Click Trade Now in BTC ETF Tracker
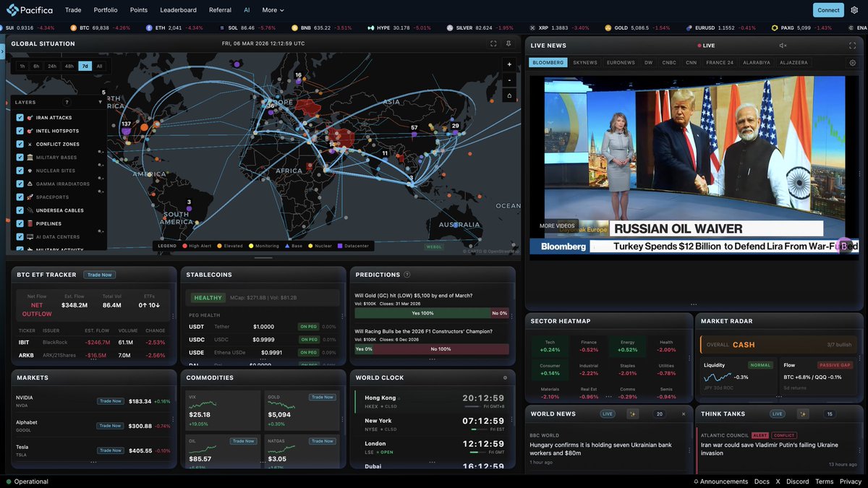This screenshot has height=488, width=868. (100, 275)
